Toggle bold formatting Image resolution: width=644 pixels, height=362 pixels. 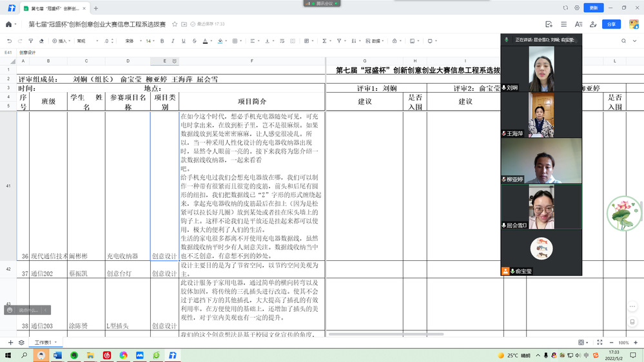tap(162, 41)
